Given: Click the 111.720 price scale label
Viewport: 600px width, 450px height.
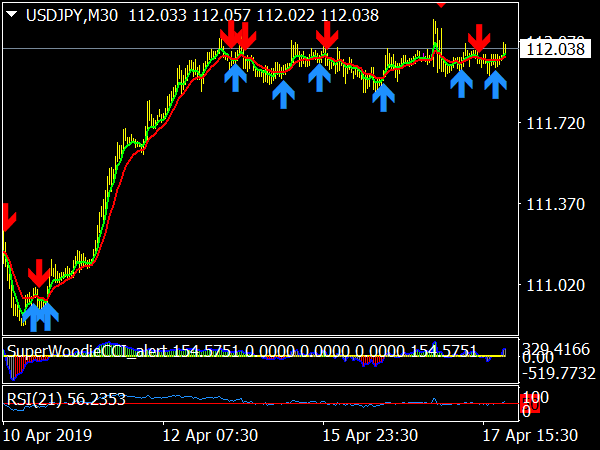Looking at the screenshot, I should [556, 123].
